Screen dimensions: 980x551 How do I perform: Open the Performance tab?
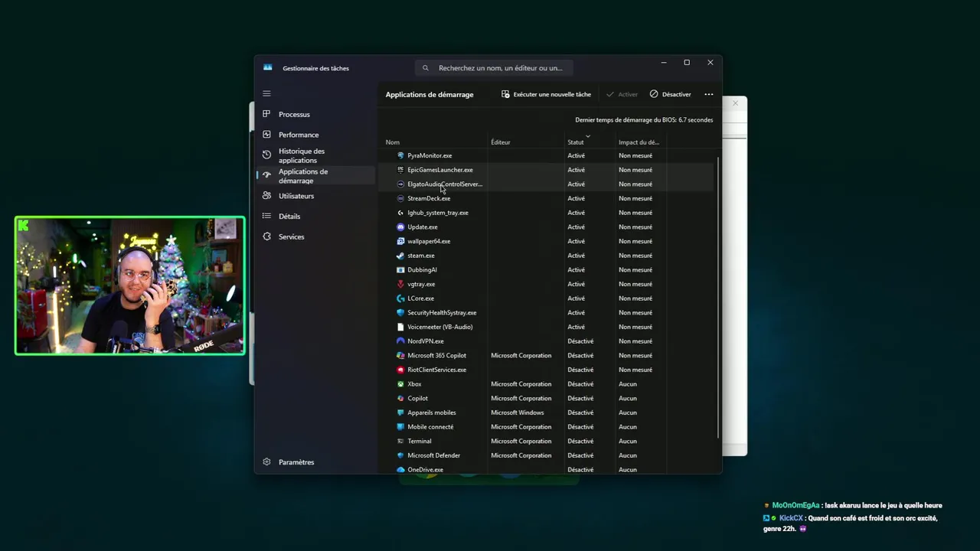click(315, 135)
